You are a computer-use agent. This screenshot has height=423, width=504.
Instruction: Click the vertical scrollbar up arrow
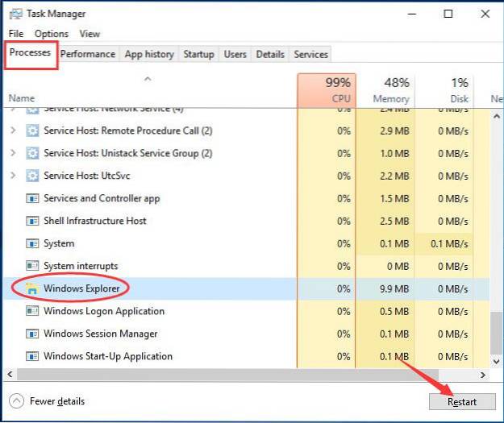[497, 116]
